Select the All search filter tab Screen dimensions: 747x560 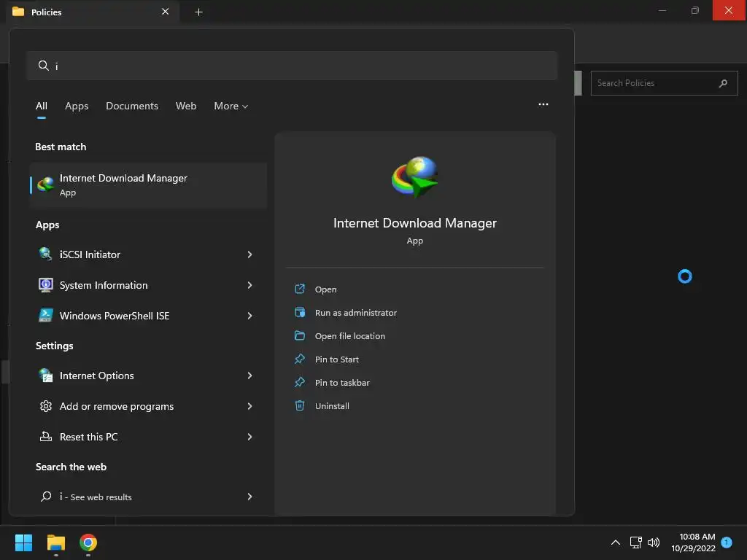point(42,106)
